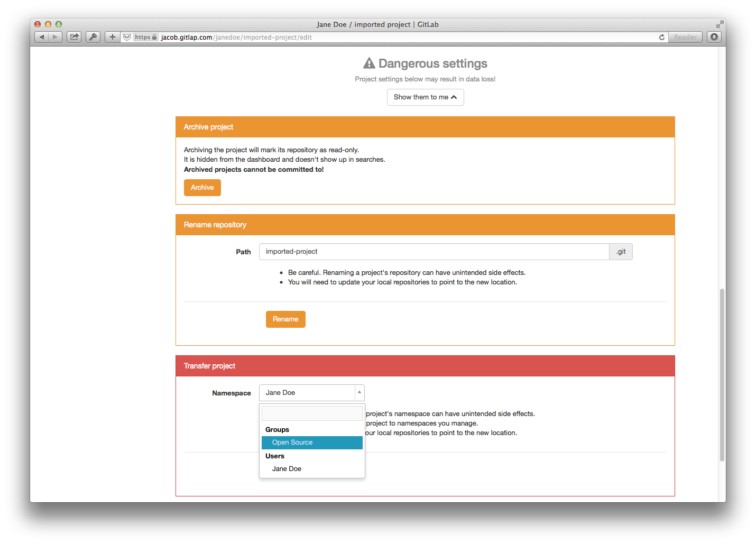The width and height of the screenshot is (756, 544).
Task: Click the forward navigation arrow icon
Action: 55,37
